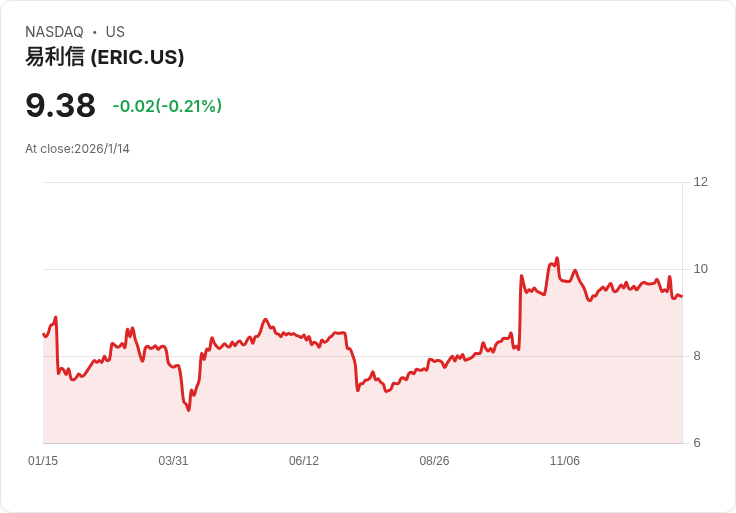Select the 06/12 date on the x-axis
This screenshot has width=736, height=513.
tap(304, 461)
